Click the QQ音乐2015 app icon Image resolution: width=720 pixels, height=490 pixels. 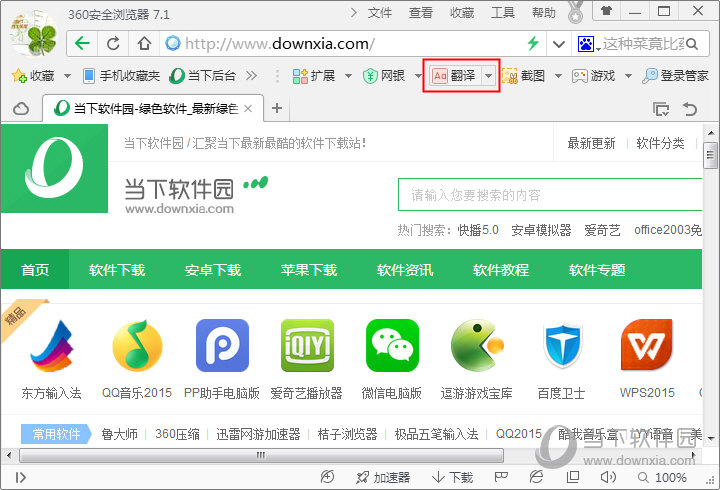click(137, 345)
